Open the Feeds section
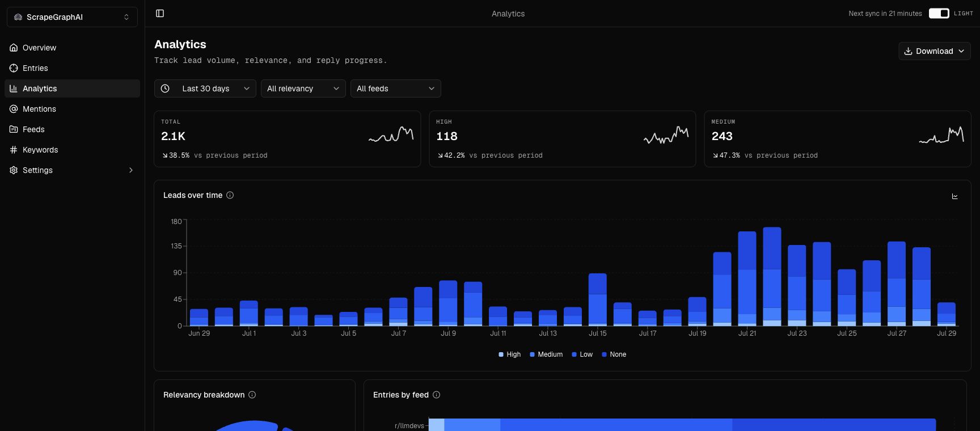Screen dimensions: 980x431 point(72,129)
